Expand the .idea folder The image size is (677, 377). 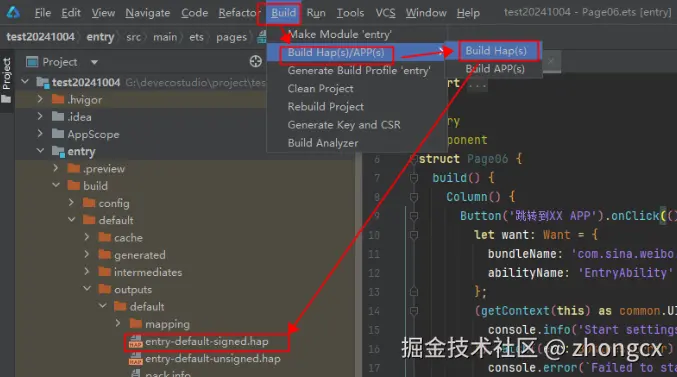click(x=40, y=117)
